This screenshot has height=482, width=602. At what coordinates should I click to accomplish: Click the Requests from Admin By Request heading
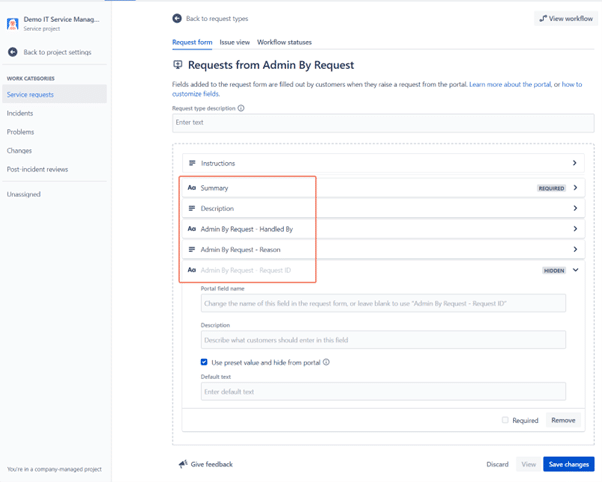[271, 65]
